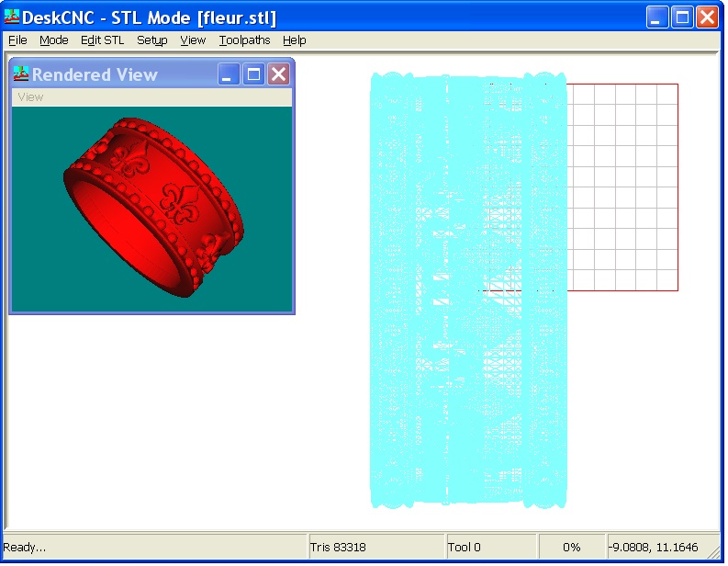Open the Toolpaths menu
The image size is (728, 566).
tap(244, 40)
